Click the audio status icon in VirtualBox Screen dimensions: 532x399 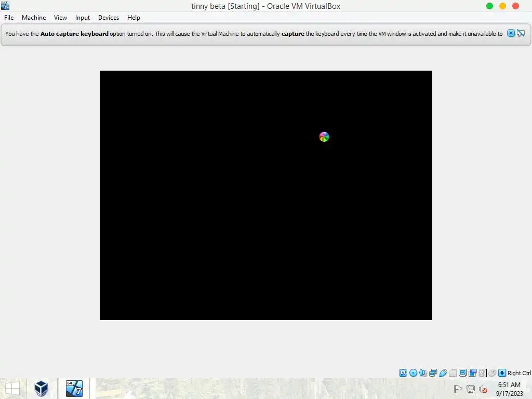[x=423, y=373]
